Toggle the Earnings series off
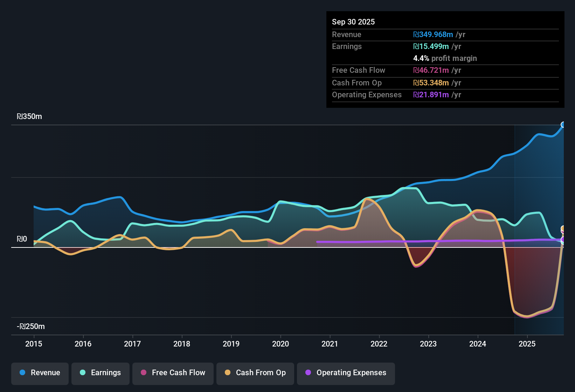 pyautogui.click(x=101, y=373)
